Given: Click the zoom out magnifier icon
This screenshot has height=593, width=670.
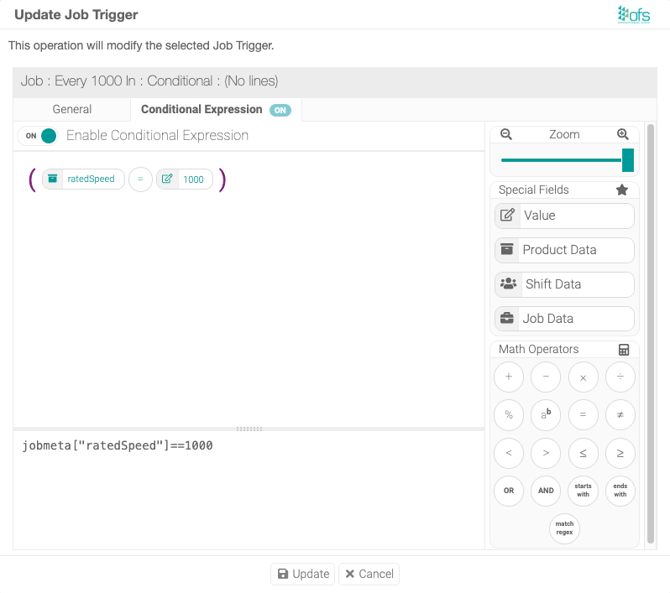Looking at the screenshot, I should 506,134.
